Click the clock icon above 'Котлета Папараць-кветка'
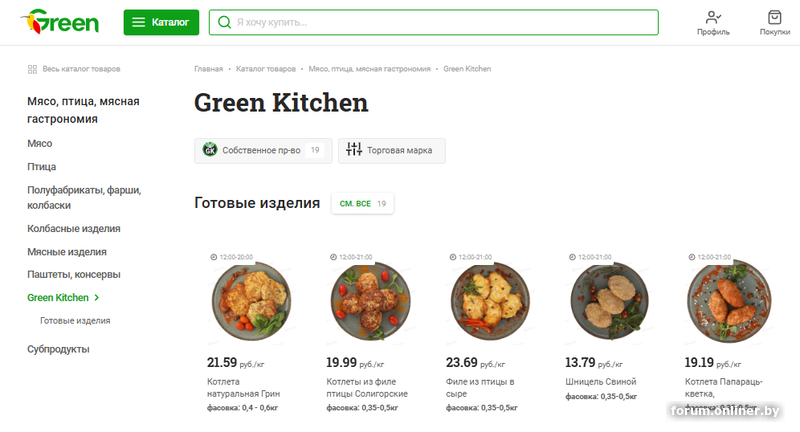Viewport: 800px width, 432px height. pyautogui.click(x=692, y=257)
